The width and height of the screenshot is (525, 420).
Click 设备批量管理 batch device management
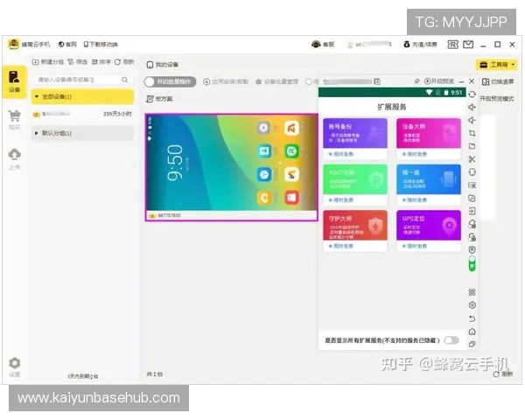276,81
